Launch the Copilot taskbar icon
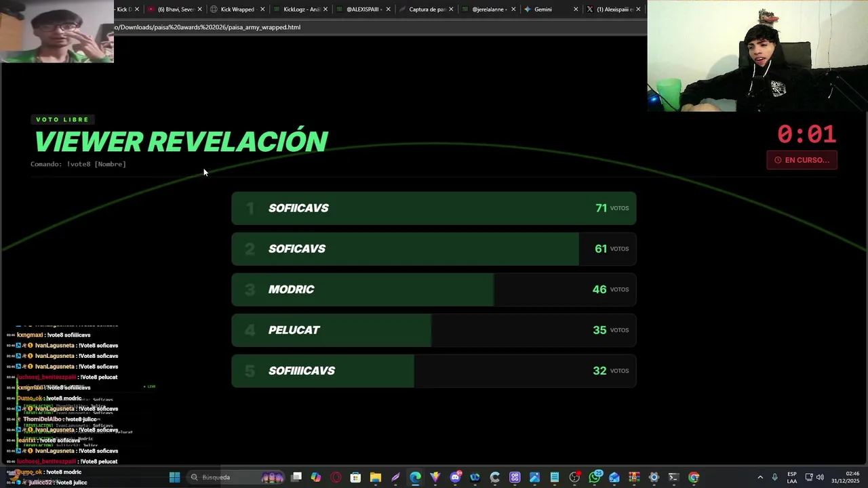The image size is (868, 488). pyautogui.click(x=316, y=477)
